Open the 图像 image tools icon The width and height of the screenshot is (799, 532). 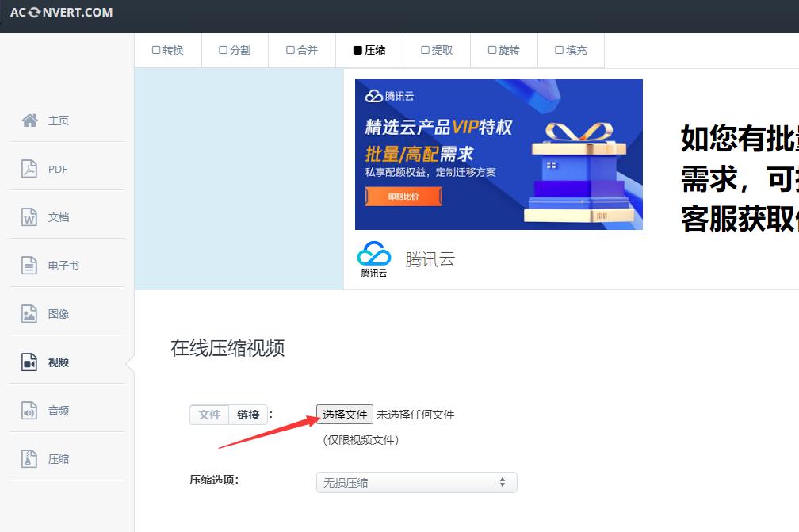pos(29,313)
